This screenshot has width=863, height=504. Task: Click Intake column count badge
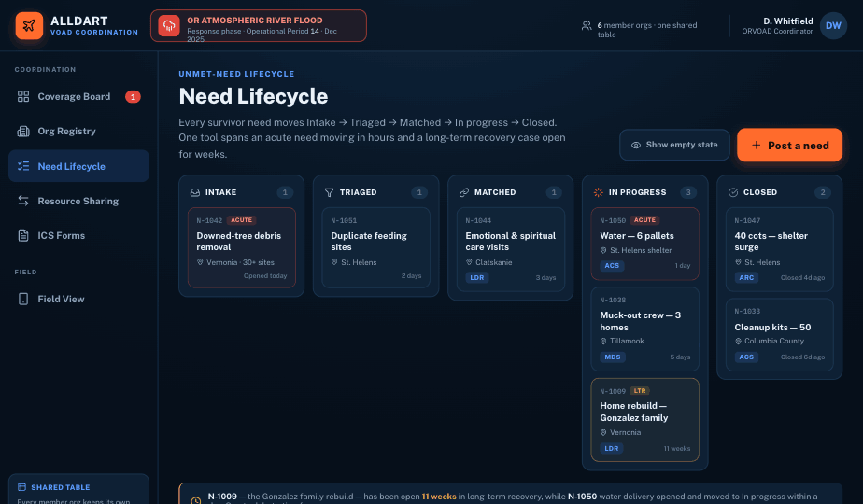tap(285, 192)
